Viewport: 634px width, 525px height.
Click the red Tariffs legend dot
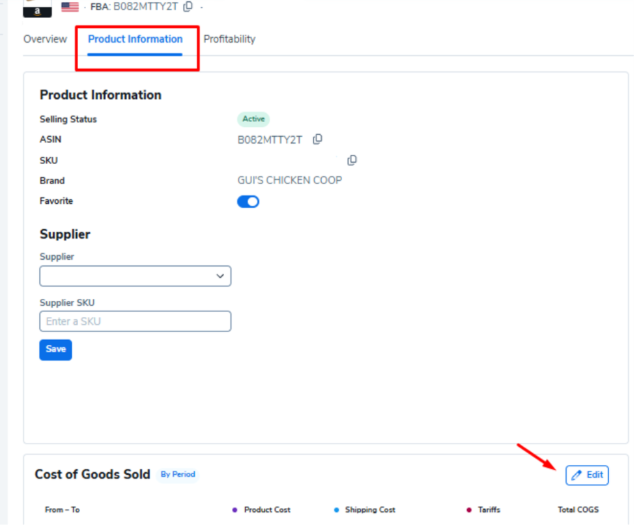coord(468,510)
